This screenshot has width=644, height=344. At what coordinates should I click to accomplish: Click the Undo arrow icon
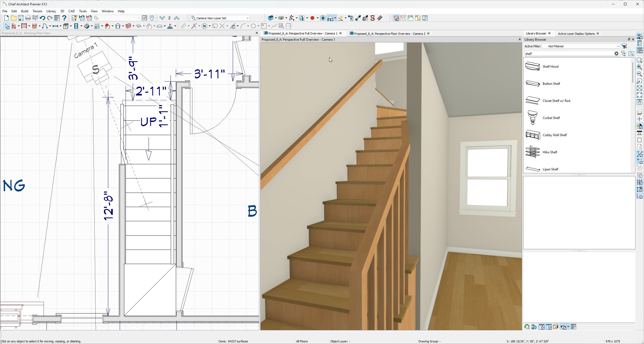click(x=42, y=18)
